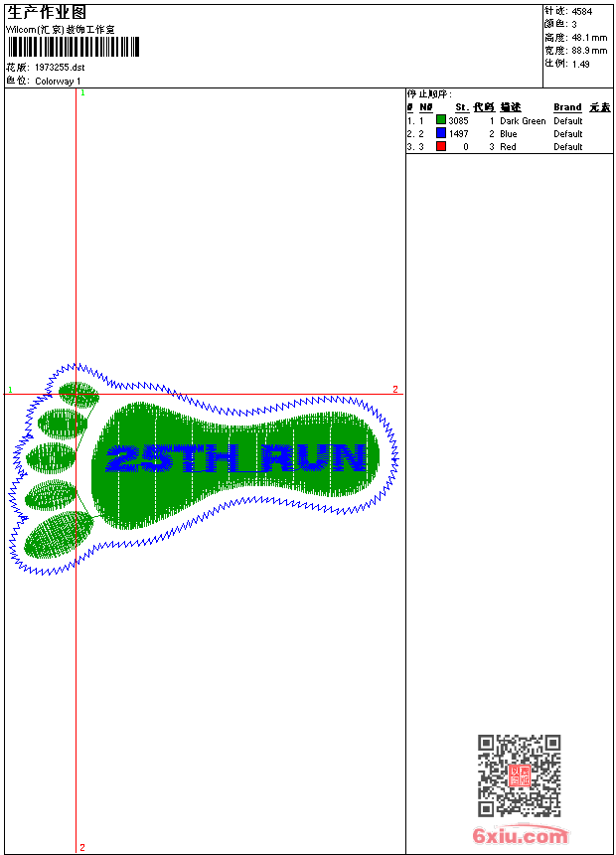This screenshot has height=855, width=616.
Task: Click the Brand column header
Action: (x=567, y=107)
